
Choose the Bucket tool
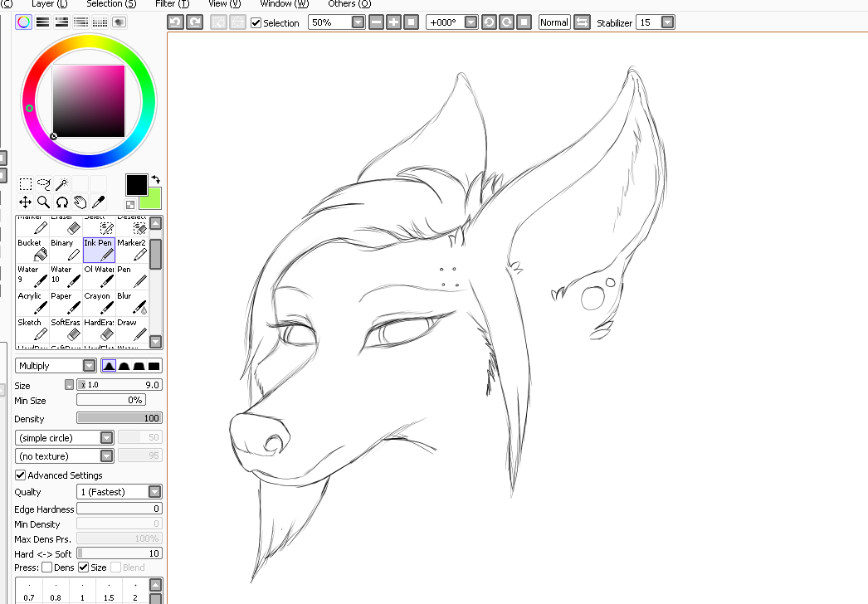coord(32,251)
